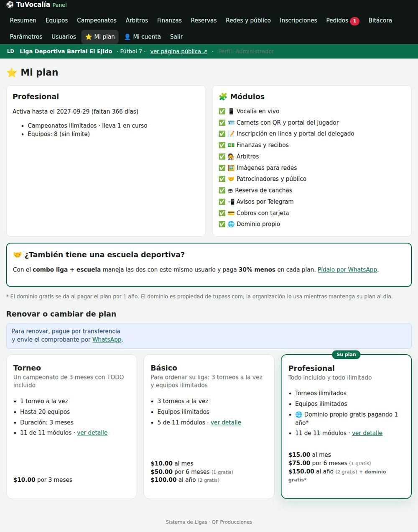
Task: Open the Finanzas section
Action: [169, 20]
